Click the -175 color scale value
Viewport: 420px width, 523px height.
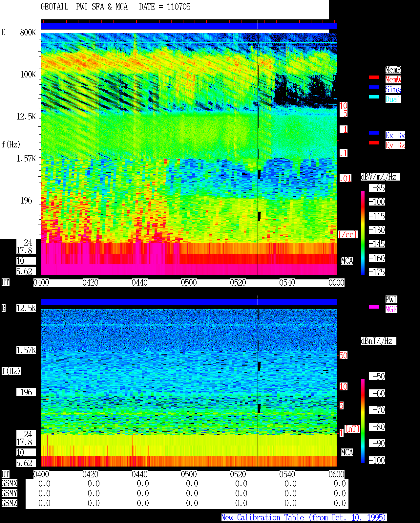(377, 272)
